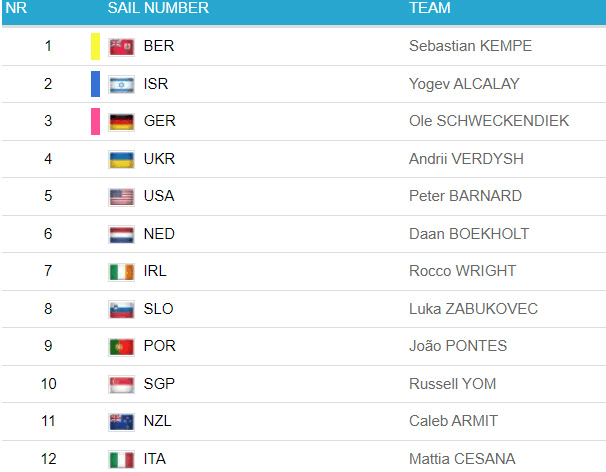Image resolution: width=606 pixels, height=472 pixels.
Task: Click the NR column header
Action: coord(16,8)
